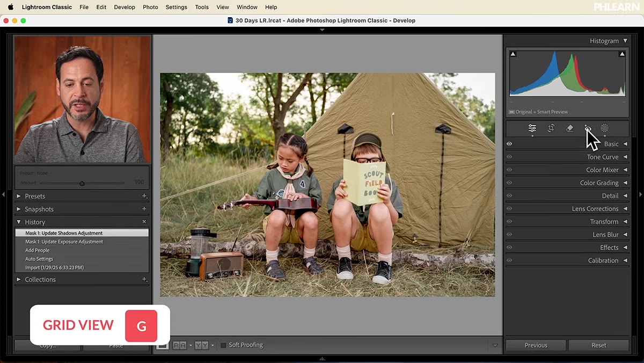This screenshot has width=644, height=363.
Task: Expand the Detail panel
Action: [625, 195]
